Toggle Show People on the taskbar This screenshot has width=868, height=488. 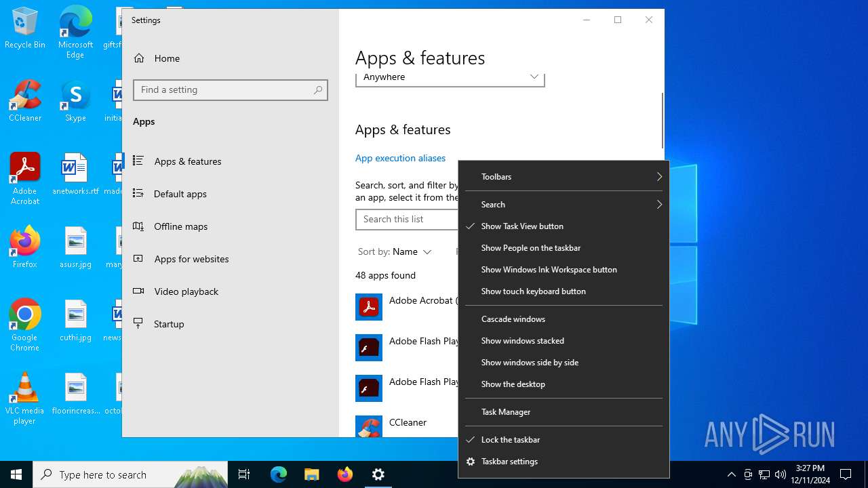(564, 248)
